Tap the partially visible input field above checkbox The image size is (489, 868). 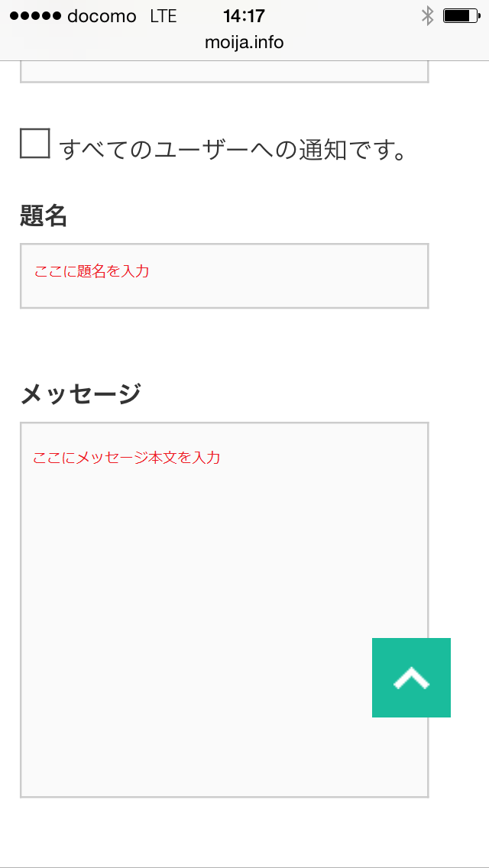coord(224,73)
